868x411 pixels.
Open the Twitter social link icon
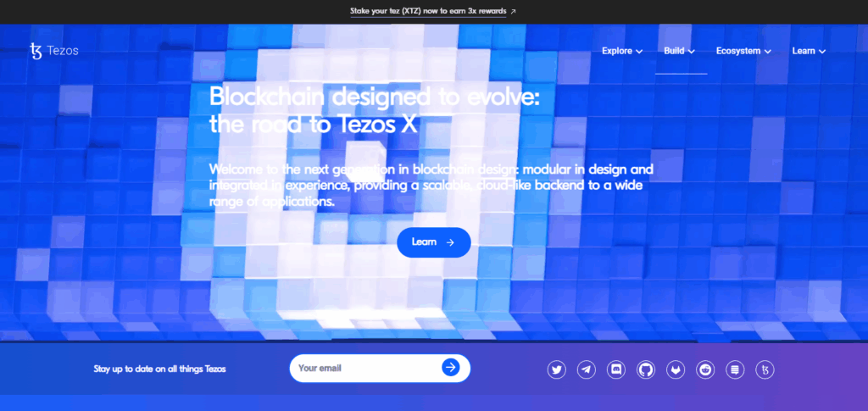click(556, 369)
